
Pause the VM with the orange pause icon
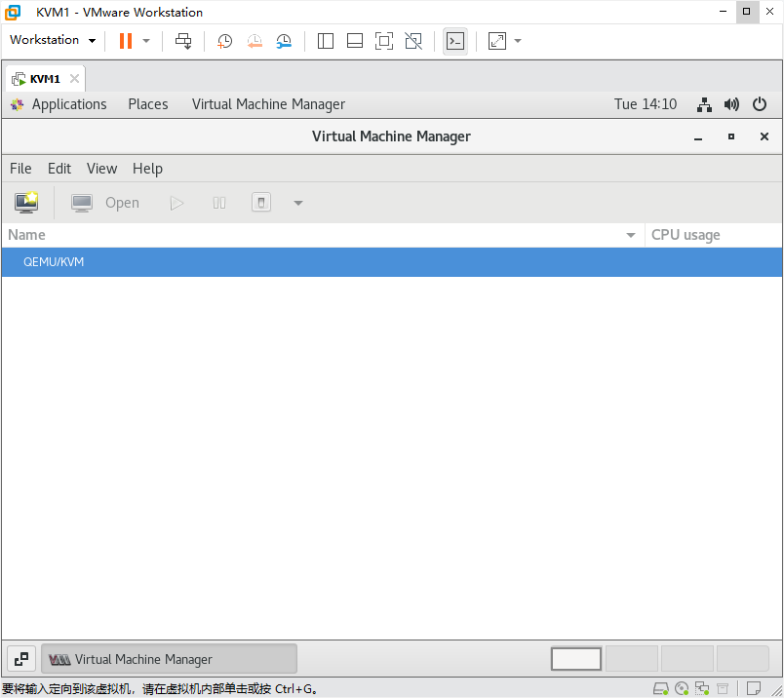click(x=126, y=41)
